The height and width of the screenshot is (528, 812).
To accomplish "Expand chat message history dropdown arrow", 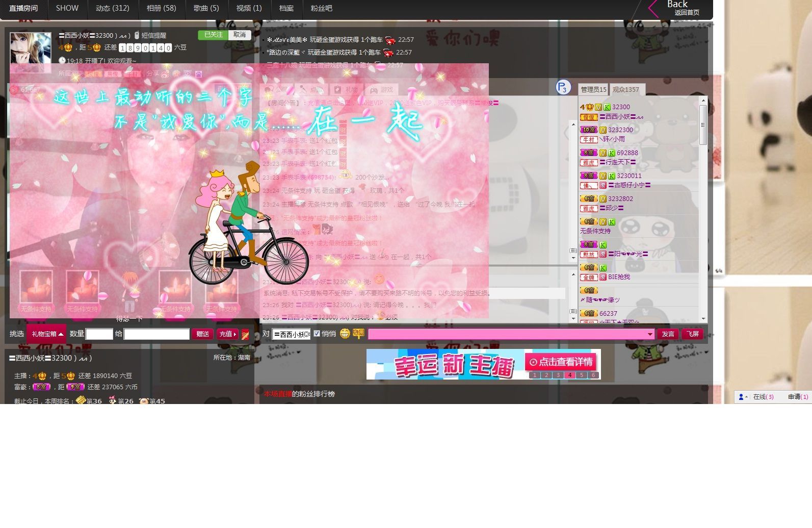I will 650,334.
